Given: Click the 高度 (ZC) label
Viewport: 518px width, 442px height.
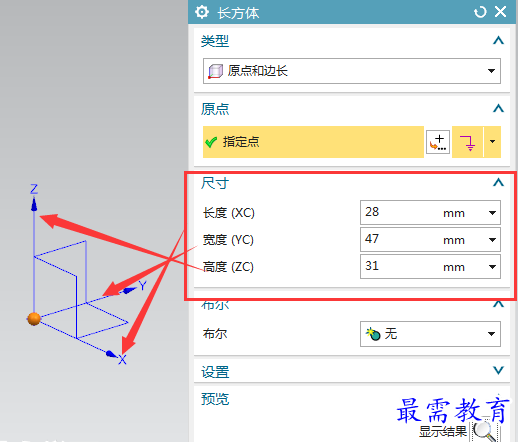Looking at the screenshot, I should click(228, 267).
